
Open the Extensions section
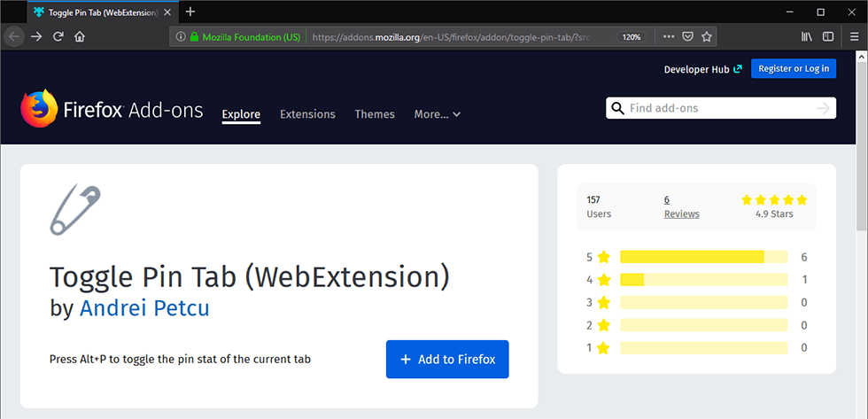[x=307, y=114]
